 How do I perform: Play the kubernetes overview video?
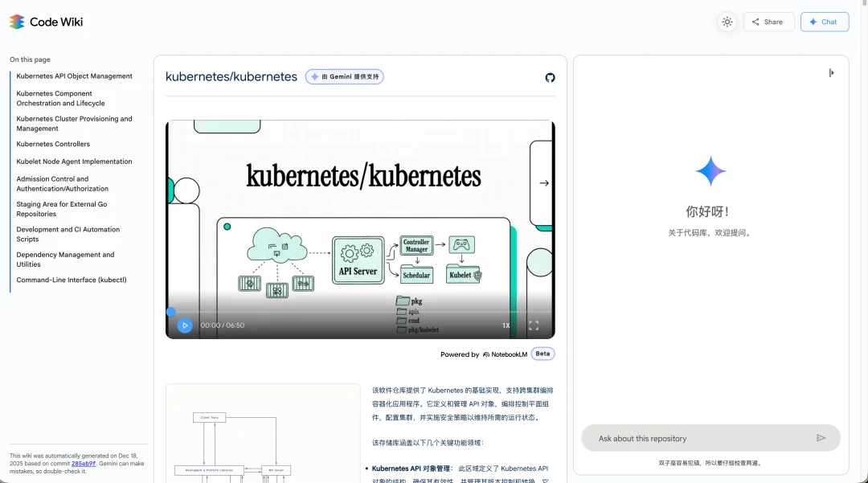[x=185, y=325]
